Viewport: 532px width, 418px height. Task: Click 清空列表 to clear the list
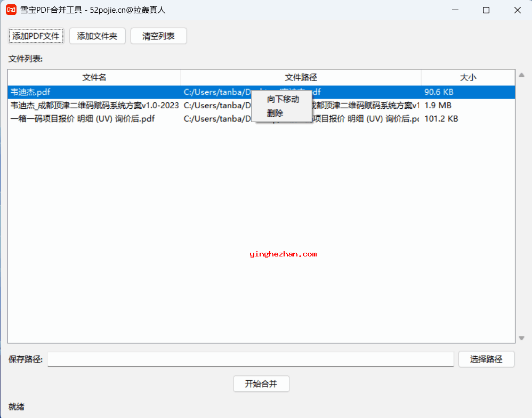pyautogui.click(x=158, y=36)
